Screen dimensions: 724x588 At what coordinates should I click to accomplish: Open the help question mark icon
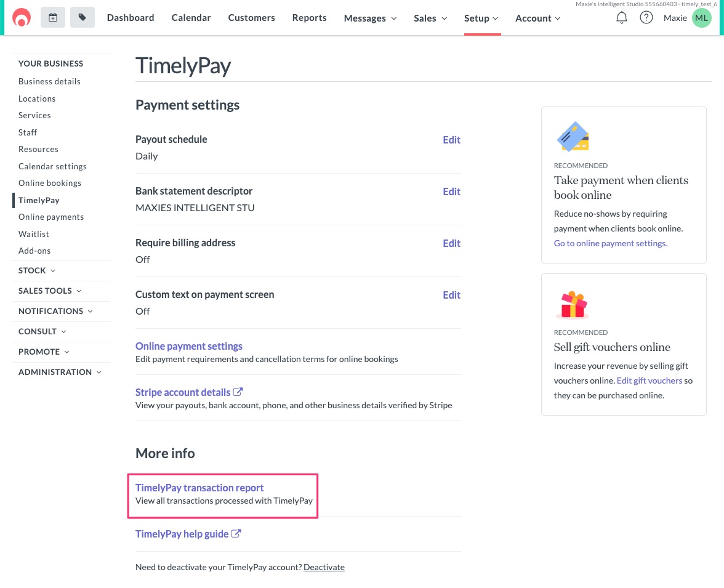point(646,18)
